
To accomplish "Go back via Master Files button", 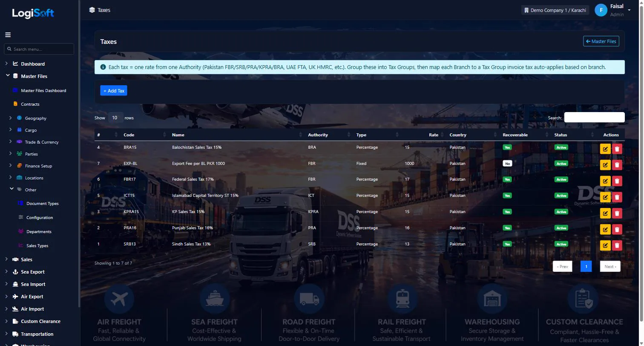I will (x=601, y=41).
